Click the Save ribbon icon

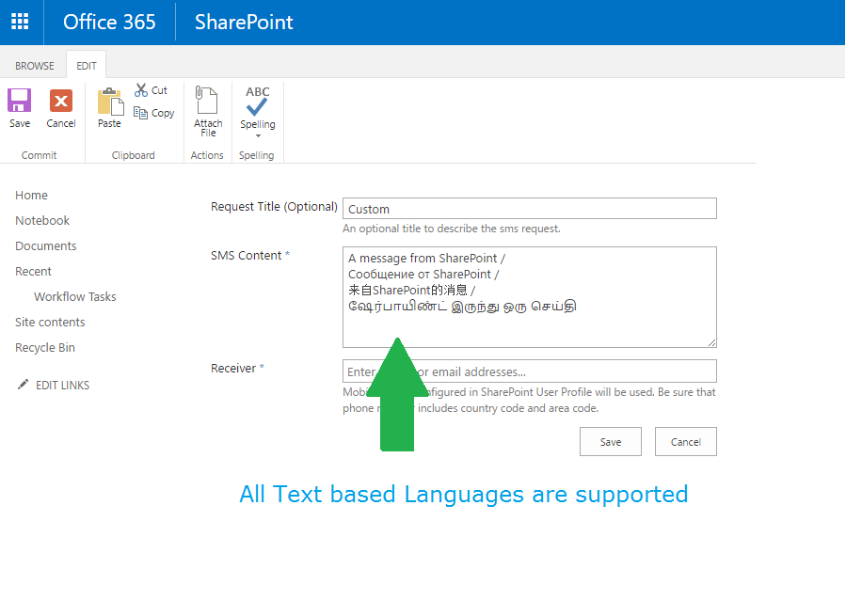pyautogui.click(x=20, y=101)
